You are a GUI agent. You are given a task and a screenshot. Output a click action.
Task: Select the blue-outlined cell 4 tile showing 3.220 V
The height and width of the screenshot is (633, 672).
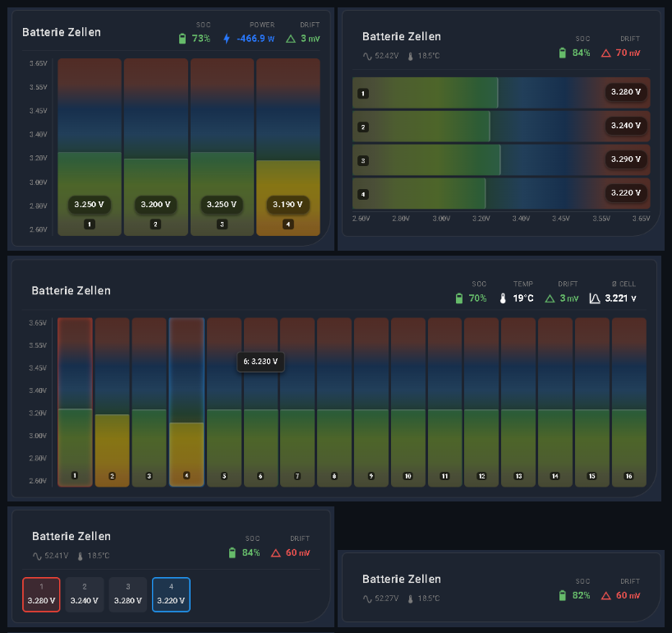[171, 594]
